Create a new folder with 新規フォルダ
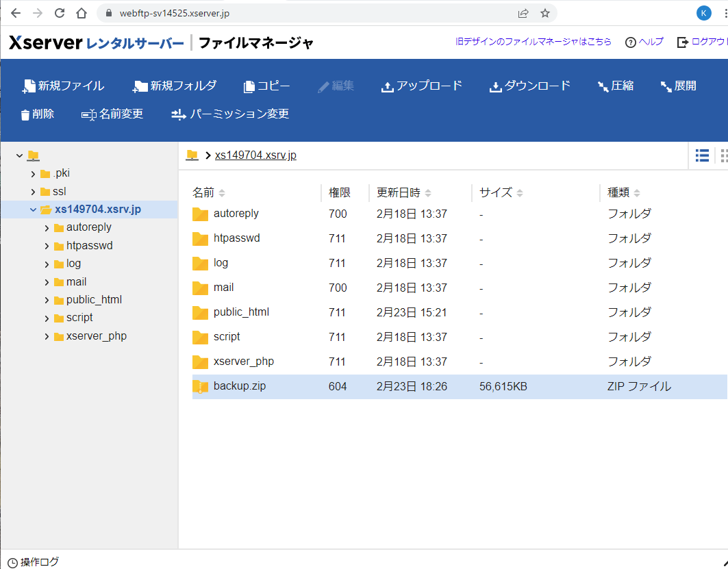Viewport: 728px width, 569px height. [x=175, y=86]
